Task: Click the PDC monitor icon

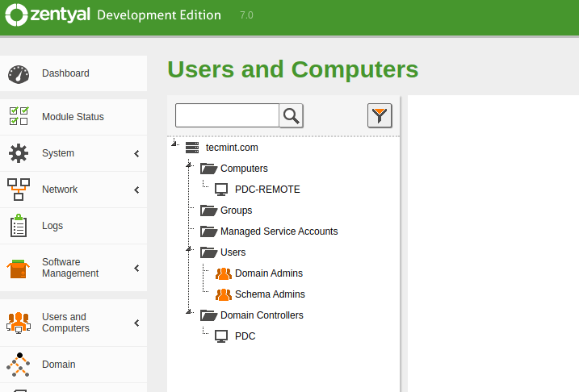Action: pos(221,336)
